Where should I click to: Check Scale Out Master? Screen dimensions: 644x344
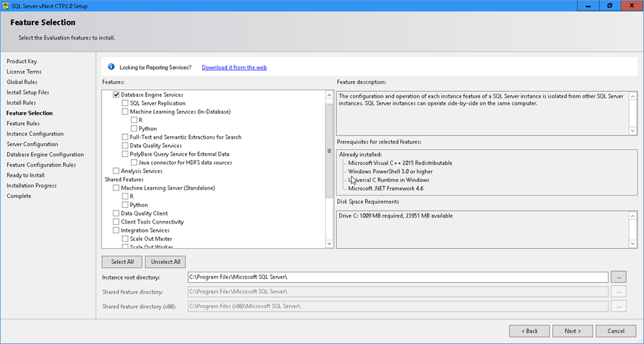click(x=125, y=239)
